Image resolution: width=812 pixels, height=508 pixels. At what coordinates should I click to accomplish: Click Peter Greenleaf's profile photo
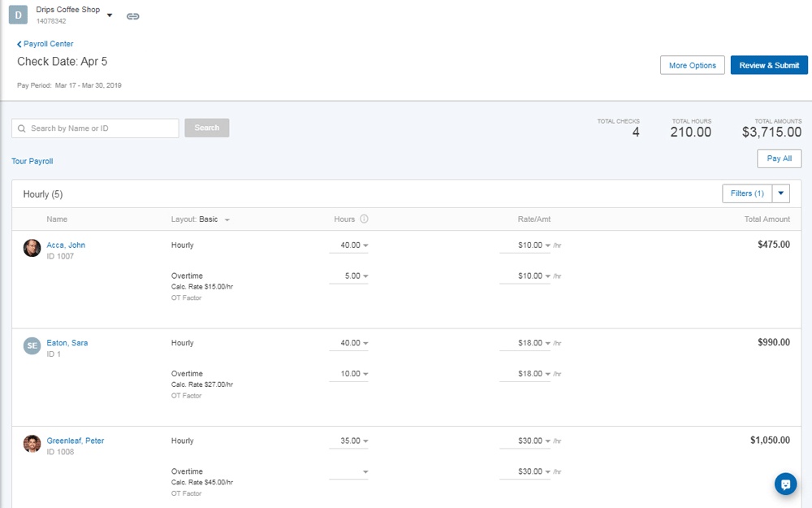pos(32,444)
